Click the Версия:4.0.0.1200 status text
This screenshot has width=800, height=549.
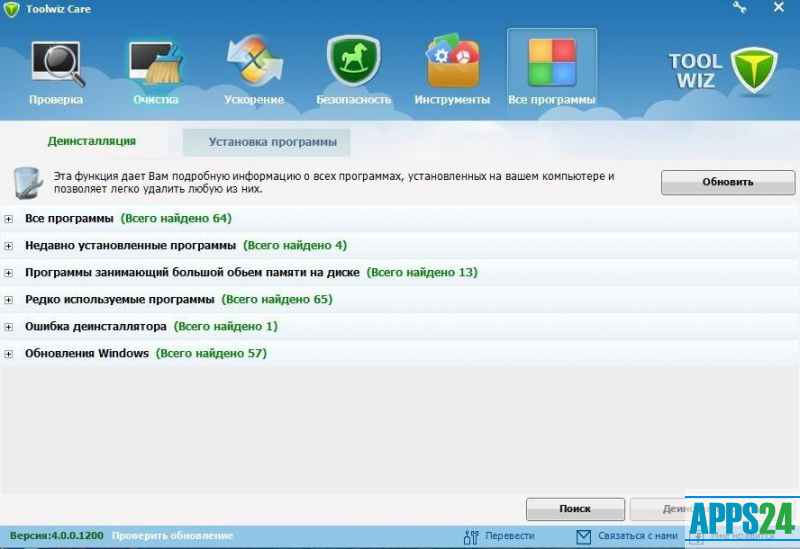(x=57, y=536)
